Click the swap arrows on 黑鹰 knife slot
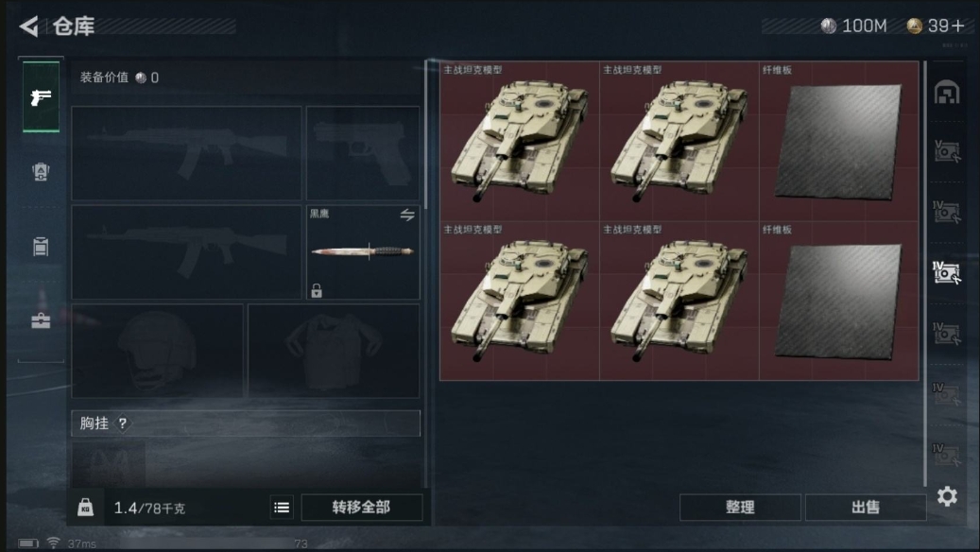This screenshot has width=980, height=552. (x=407, y=216)
